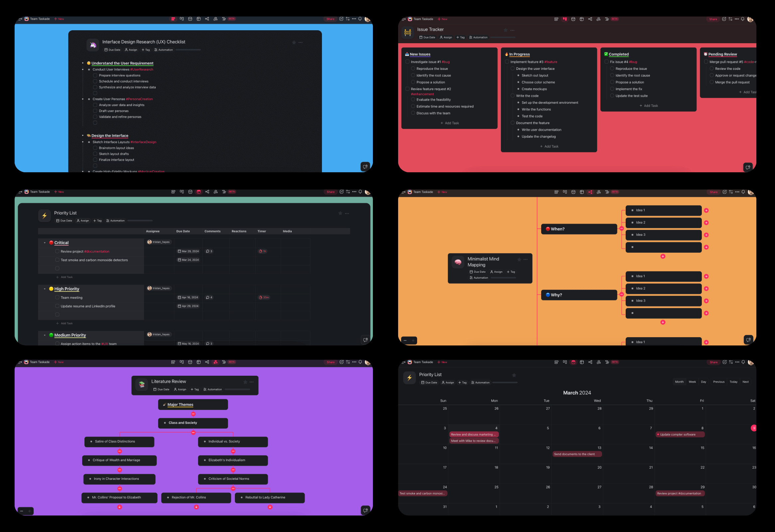Switch to Board view in the Issue Tracker toolbar
Image resolution: width=775 pixels, height=532 pixels.
(x=565, y=19)
